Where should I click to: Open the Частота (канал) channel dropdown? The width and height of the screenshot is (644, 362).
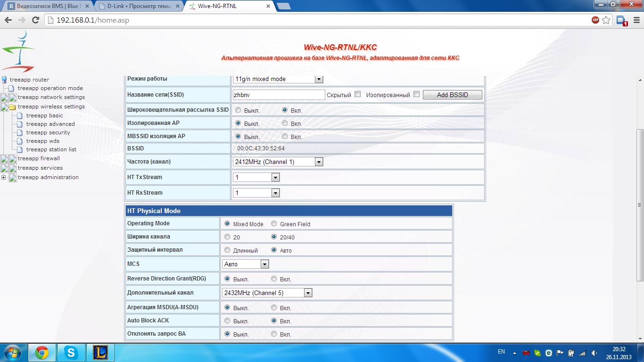point(278,162)
